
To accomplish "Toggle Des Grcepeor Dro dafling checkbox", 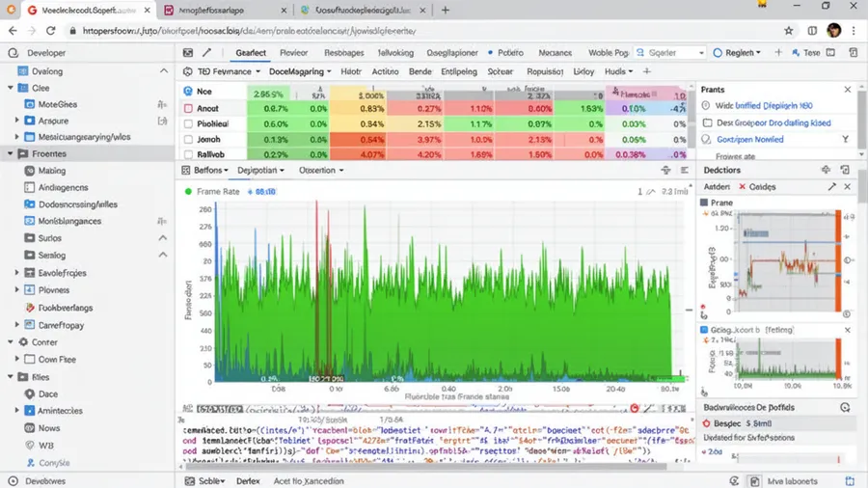I will coord(707,122).
